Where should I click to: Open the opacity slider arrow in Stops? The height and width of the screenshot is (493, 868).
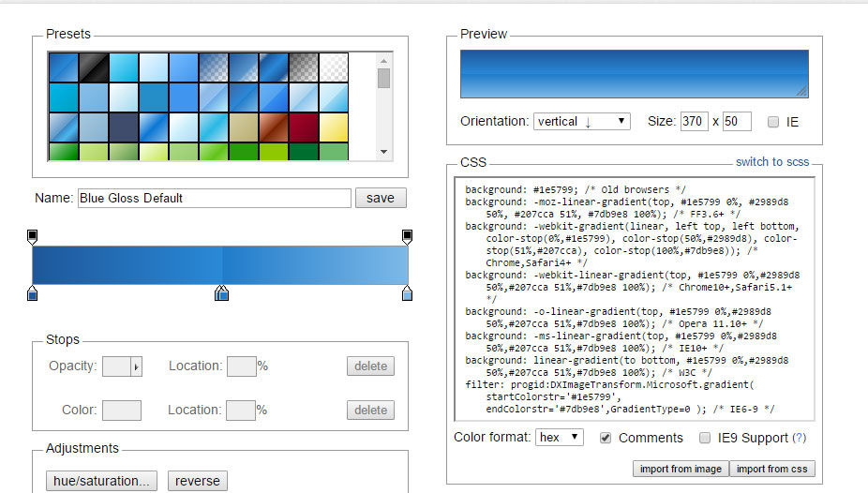(136, 366)
